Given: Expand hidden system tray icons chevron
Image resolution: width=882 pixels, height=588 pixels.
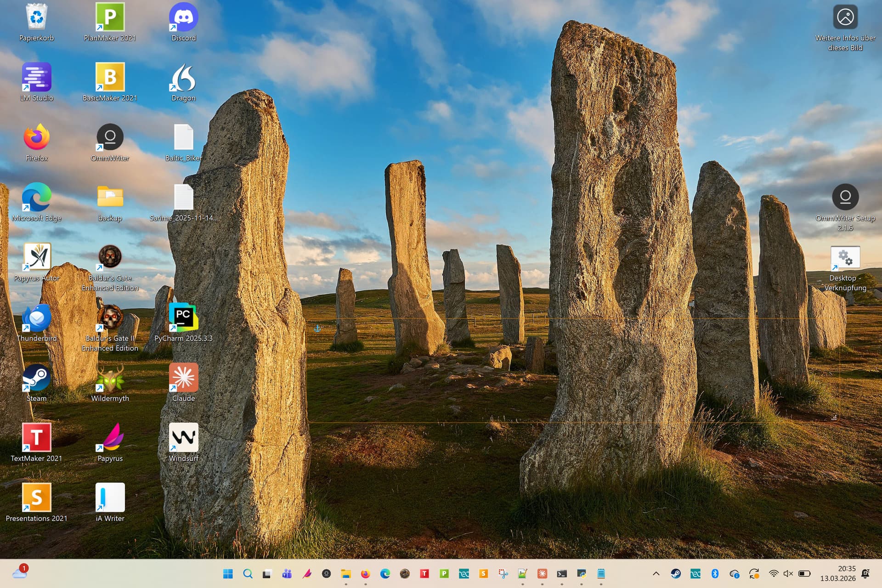Looking at the screenshot, I should click(656, 573).
